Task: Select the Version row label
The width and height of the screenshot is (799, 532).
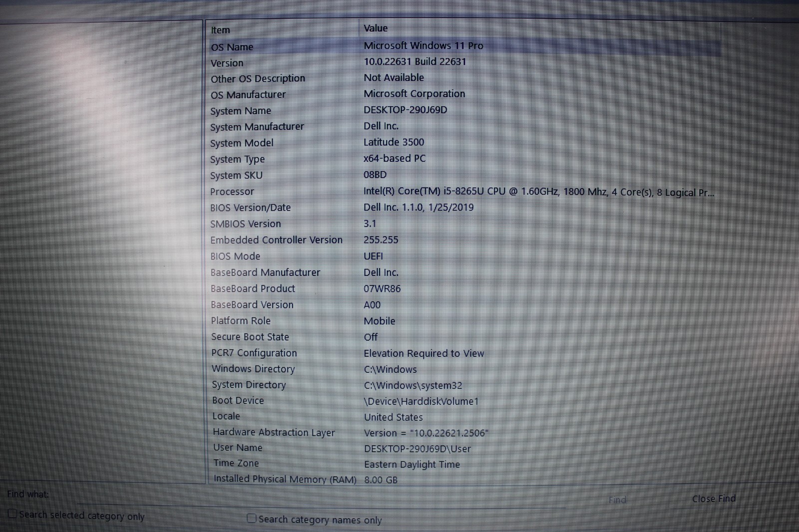Action: 227,63
